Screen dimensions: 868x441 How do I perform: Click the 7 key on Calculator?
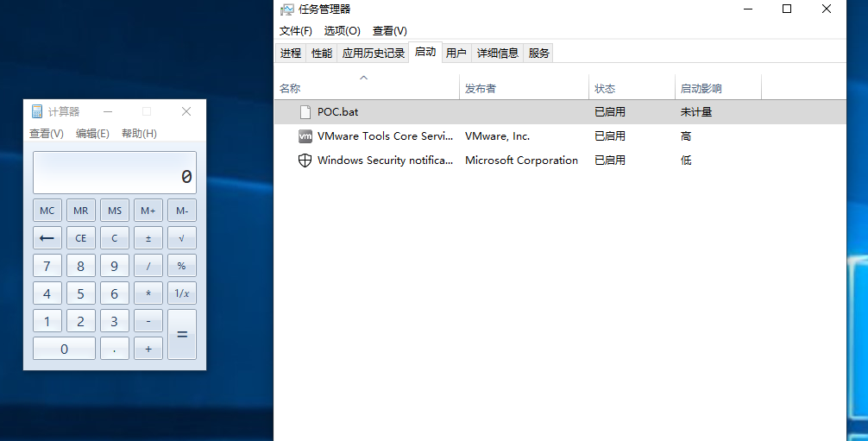click(47, 266)
